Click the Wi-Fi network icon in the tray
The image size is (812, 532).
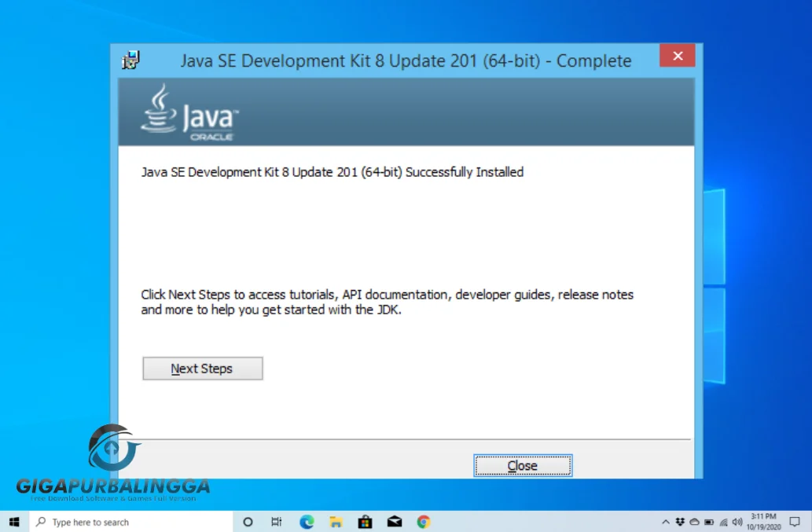[723, 521]
